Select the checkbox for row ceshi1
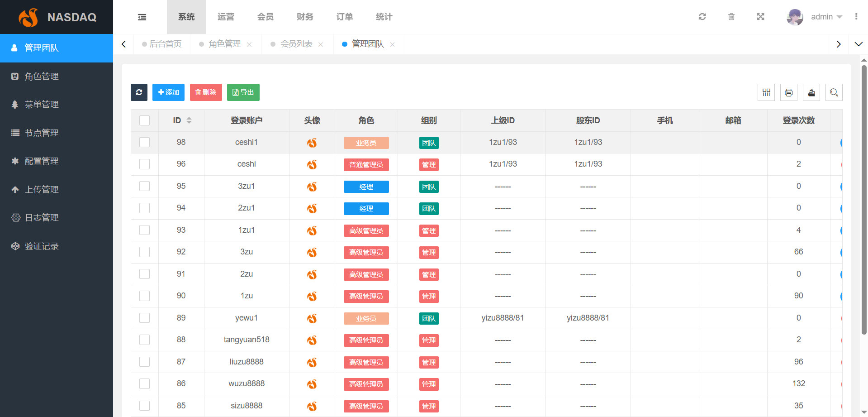The image size is (868, 417). pos(144,142)
